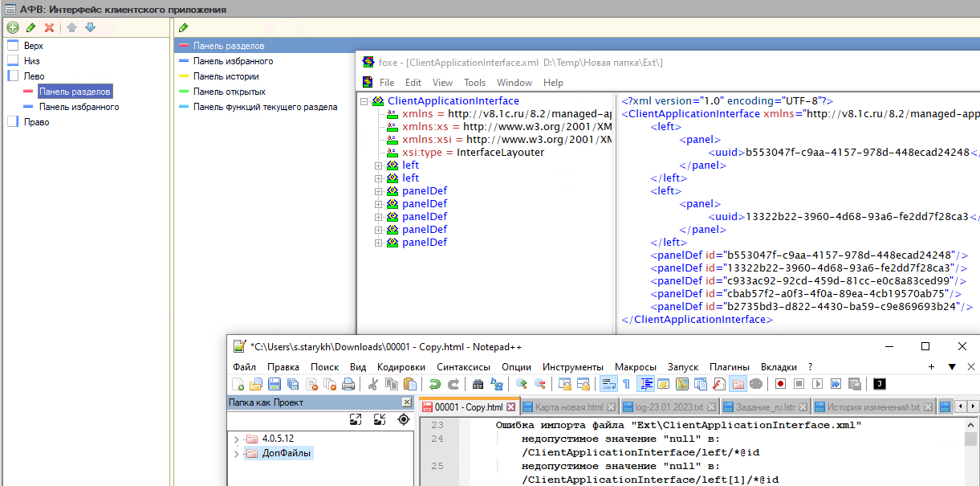This screenshot has height=486, width=980.
Task: Click the Find binoculars icon in Notepad++
Action: click(478, 384)
